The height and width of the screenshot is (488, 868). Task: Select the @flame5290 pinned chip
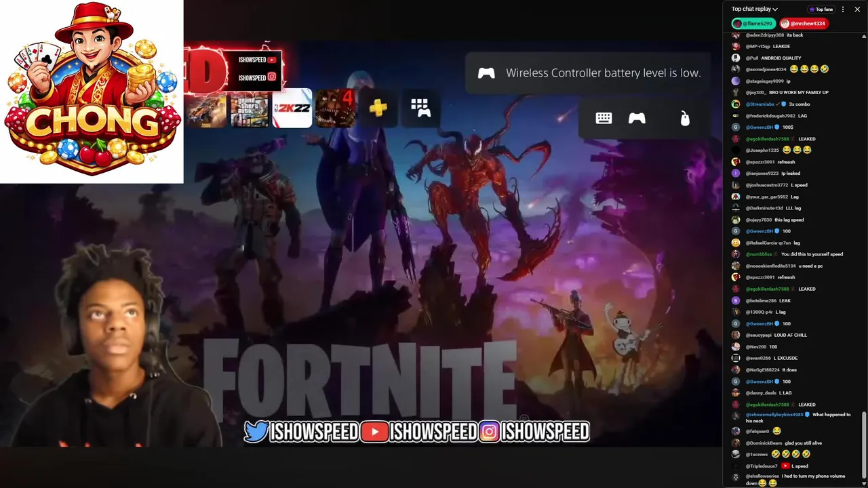[x=753, y=24]
